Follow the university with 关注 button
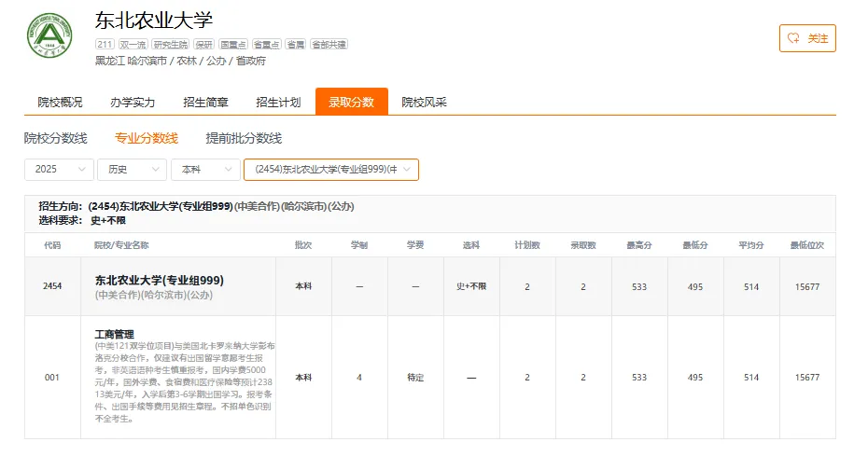 [x=807, y=38]
